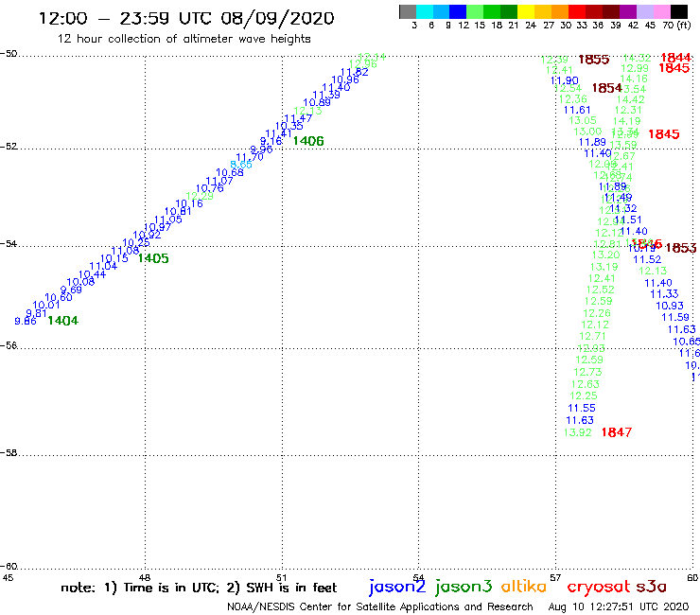The image size is (700, 615).
Task: Select the s3a satellite legend label
Action: tap(651, 587)
